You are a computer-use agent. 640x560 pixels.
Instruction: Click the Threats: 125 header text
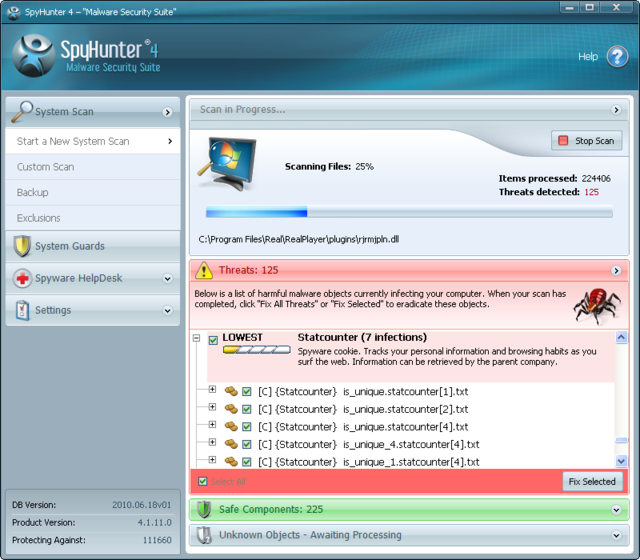249,270
